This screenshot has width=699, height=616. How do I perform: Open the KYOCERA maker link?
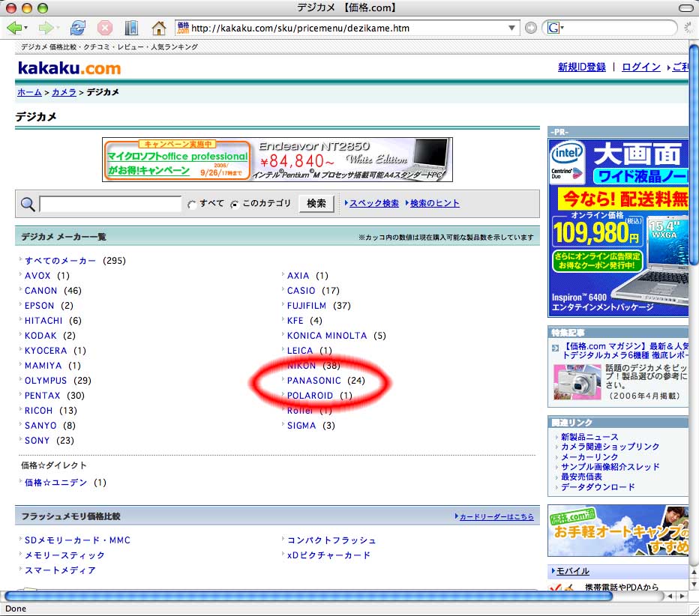tap(46, 351)
